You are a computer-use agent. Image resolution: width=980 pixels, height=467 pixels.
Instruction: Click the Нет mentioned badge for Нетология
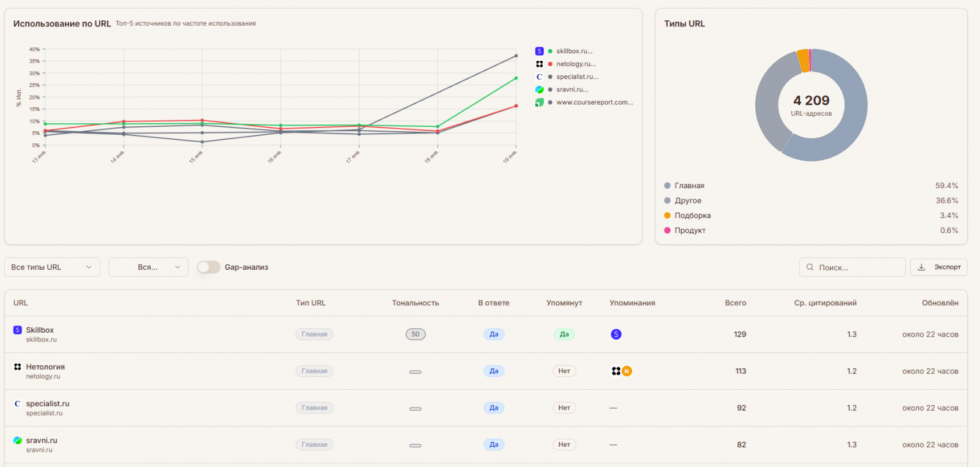pos(564,371)
